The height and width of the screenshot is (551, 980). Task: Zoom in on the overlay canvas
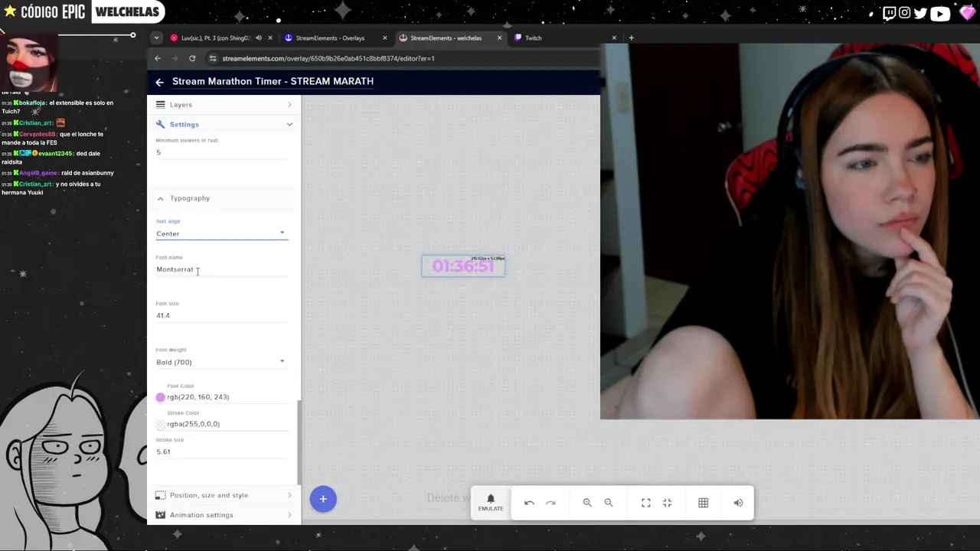point(587,503)
